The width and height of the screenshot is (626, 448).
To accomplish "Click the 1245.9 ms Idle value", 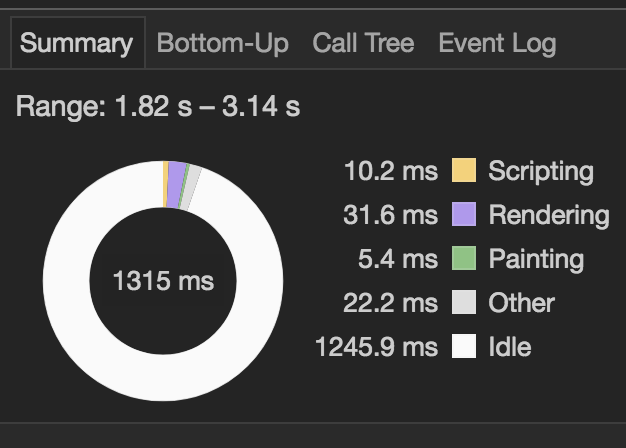I will click(x=376, y=346).
